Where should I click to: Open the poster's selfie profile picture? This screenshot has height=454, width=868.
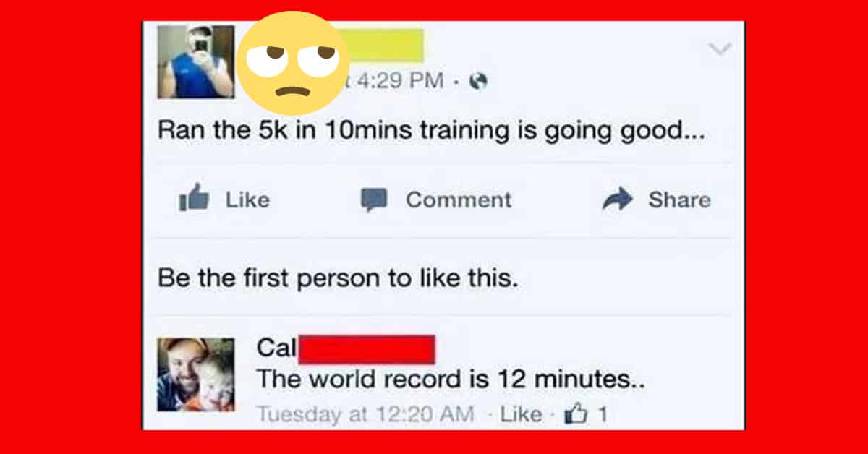(x=196, y=61)
